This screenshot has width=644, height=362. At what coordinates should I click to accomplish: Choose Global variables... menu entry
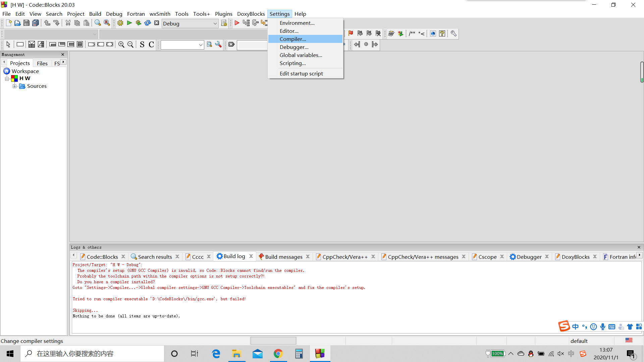click(x=306, y=55)
